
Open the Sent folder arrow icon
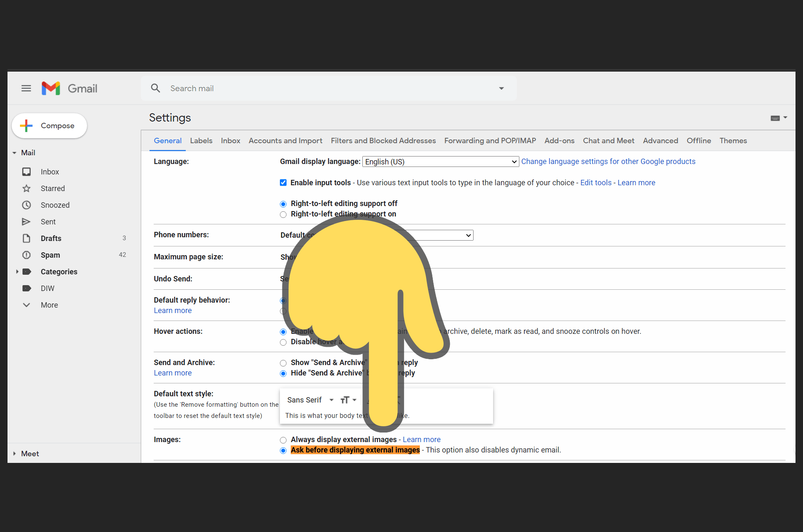click(26, 222)
